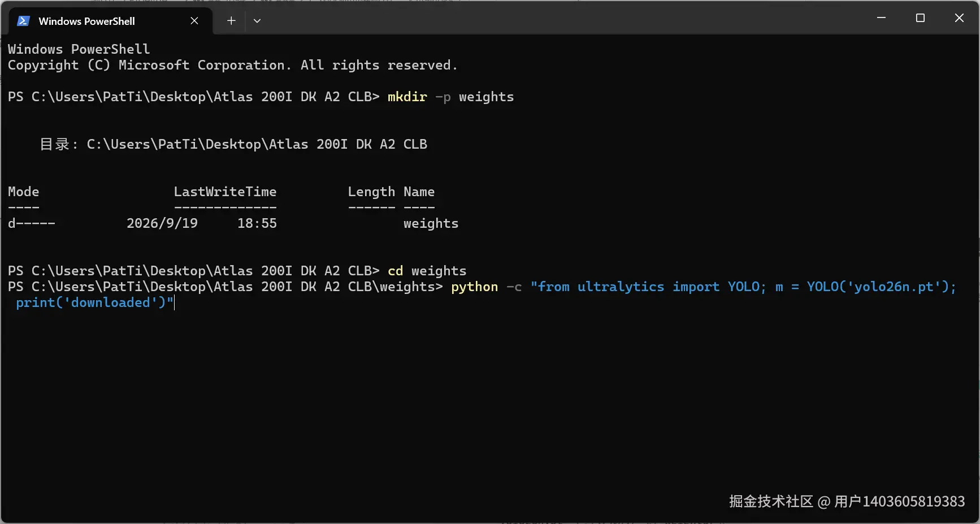This screenshot has height=524, width=980.
Task: Click the 'python' command text
Action: [x=474, y=287]
